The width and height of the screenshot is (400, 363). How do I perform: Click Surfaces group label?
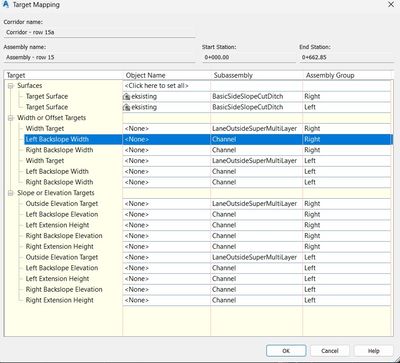point(30,86)
